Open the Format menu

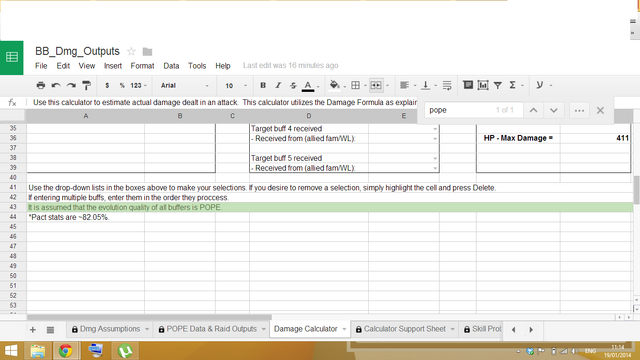(x=142, y=66)
